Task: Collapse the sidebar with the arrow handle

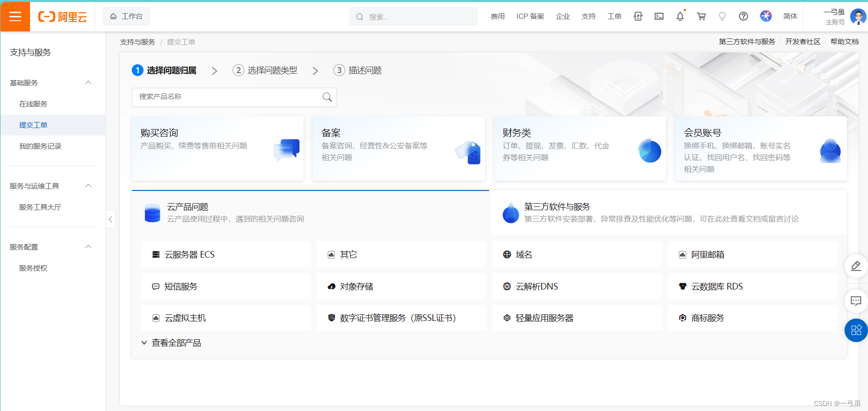Action: point(110,219)
